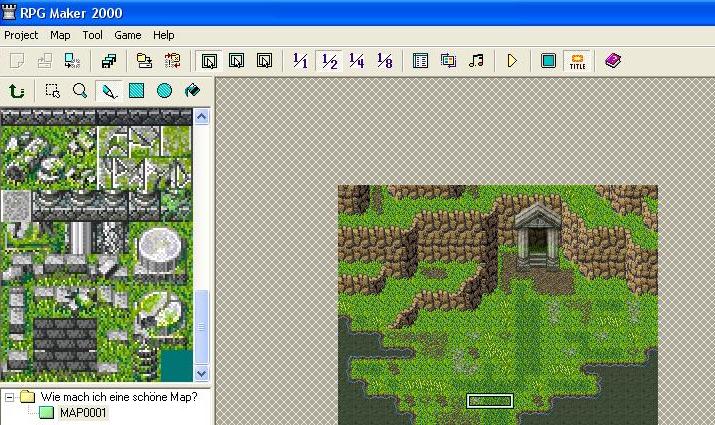Choose the magnifier Zoom tool
This screenshot has width=715, height=425.
pyautogui.click(x=80, y=91)
